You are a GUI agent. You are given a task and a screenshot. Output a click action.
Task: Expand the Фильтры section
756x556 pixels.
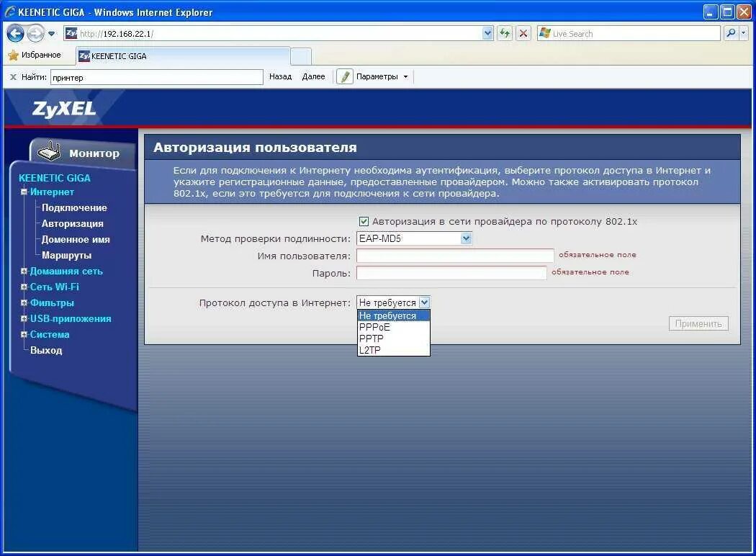tap(24, 302)
